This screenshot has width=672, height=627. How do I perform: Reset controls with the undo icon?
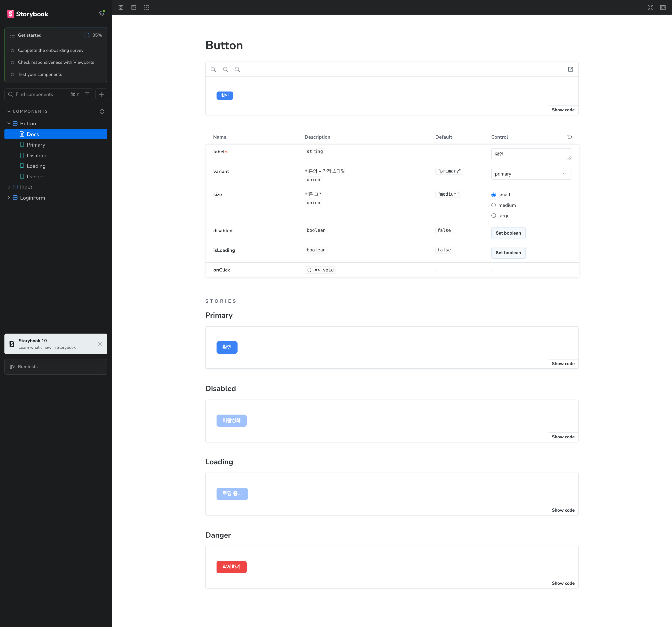(x=569, y=137)
